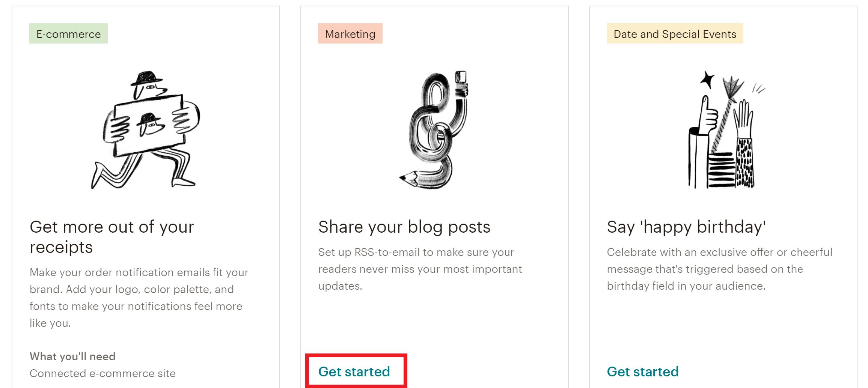Open the 'Say happy birthday' heading
Image resolution: width=868 pixels, height=388 pixels.
[x=686, y=227]
